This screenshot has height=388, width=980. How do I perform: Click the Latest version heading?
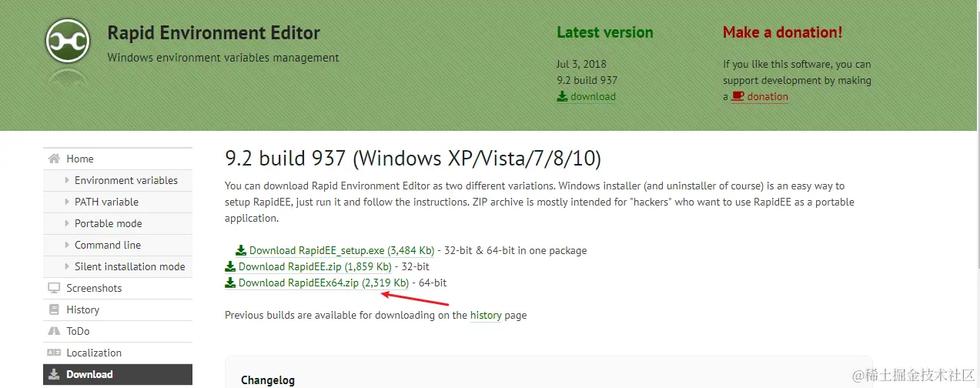pyautogui.click(x=605, y=32)
